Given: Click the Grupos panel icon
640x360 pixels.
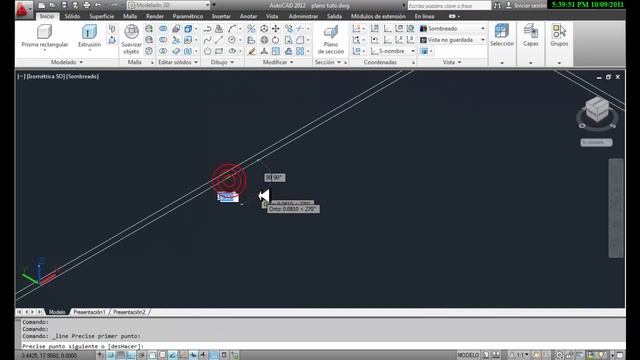Looking at the screenshot, I should [x=559, y=36].
